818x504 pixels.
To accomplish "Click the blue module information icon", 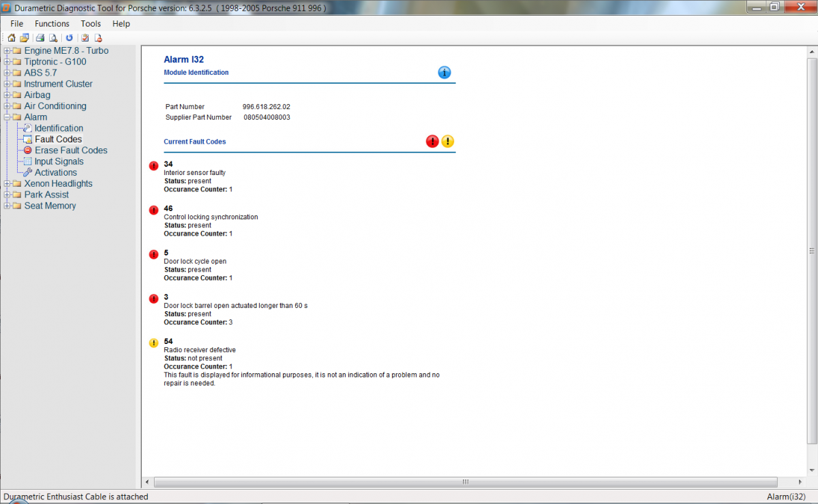I will tap(444, 72).
